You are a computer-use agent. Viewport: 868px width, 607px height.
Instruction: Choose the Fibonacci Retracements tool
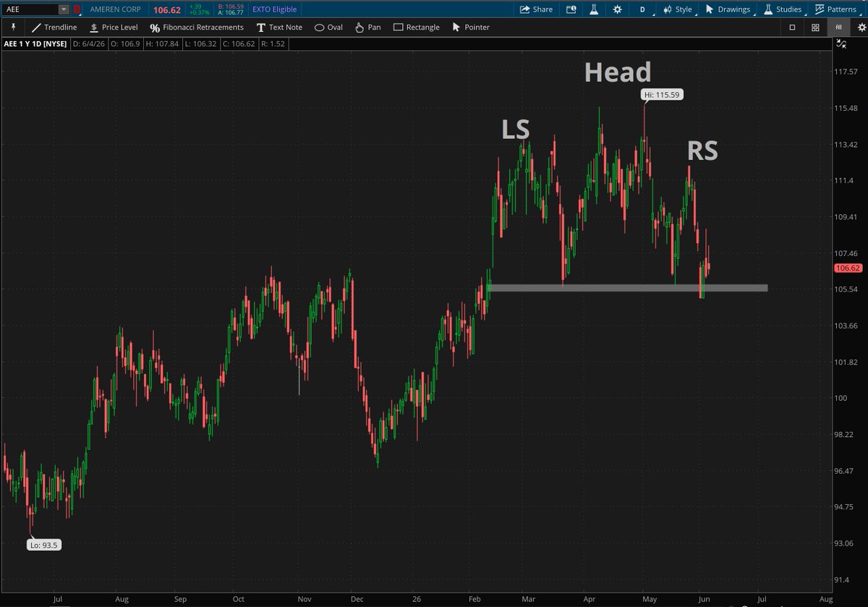pos(197,27)
